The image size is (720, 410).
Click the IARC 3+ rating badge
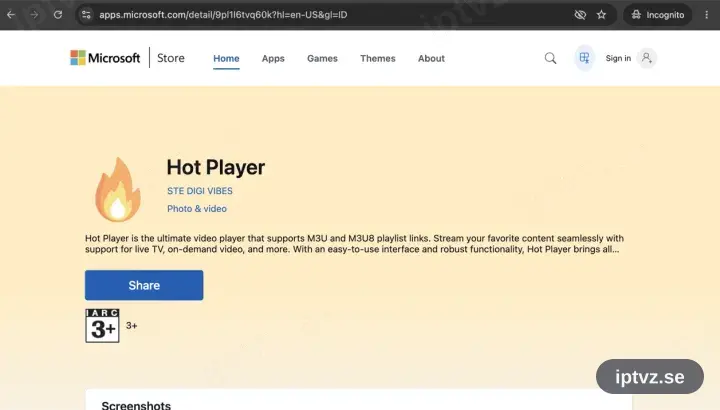coord(102,326)
